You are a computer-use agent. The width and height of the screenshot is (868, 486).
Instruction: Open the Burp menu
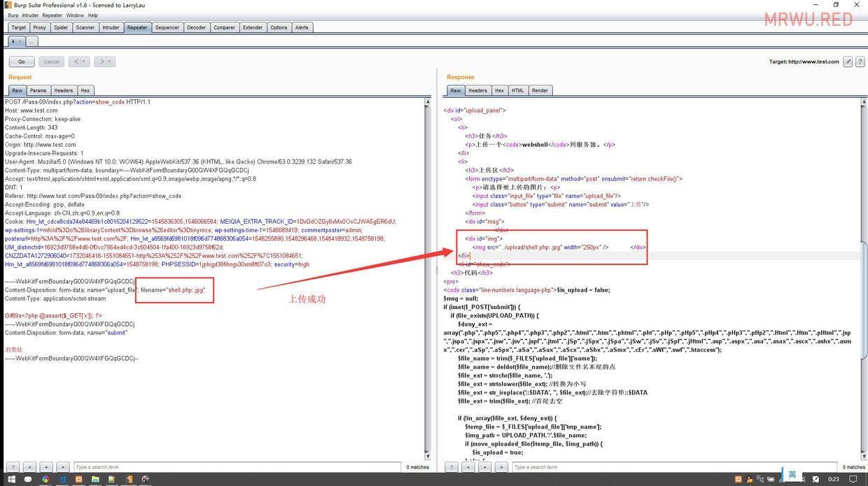[13, 15]
